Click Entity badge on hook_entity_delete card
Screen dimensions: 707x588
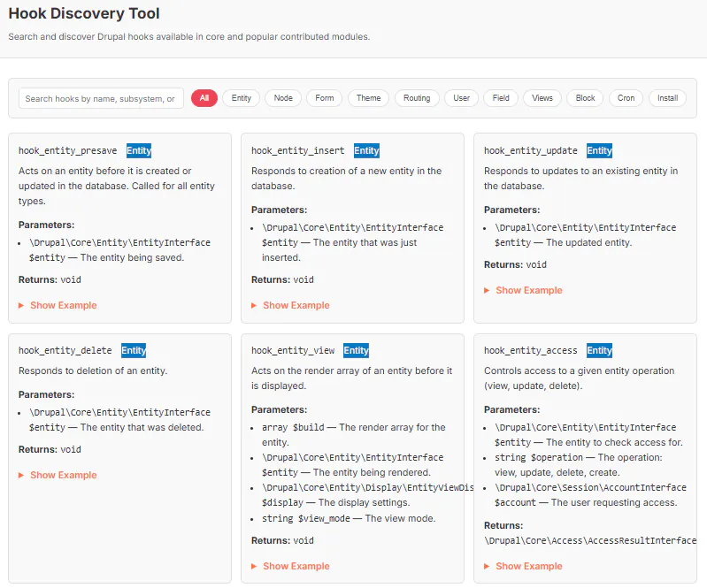click(134, 350)
